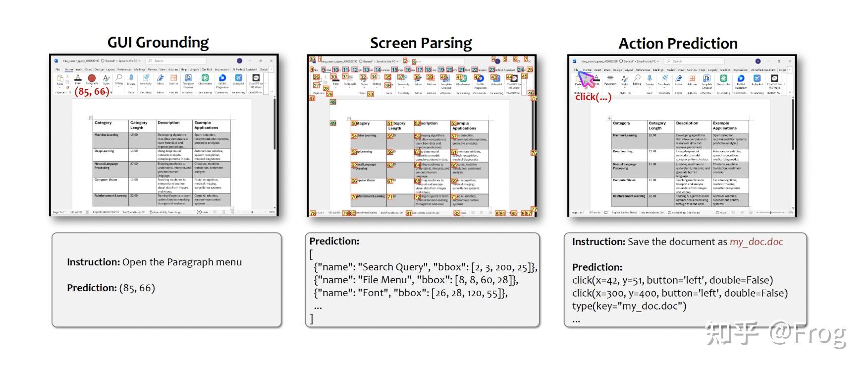Click table move handle in GUI Grounding document

91,118
